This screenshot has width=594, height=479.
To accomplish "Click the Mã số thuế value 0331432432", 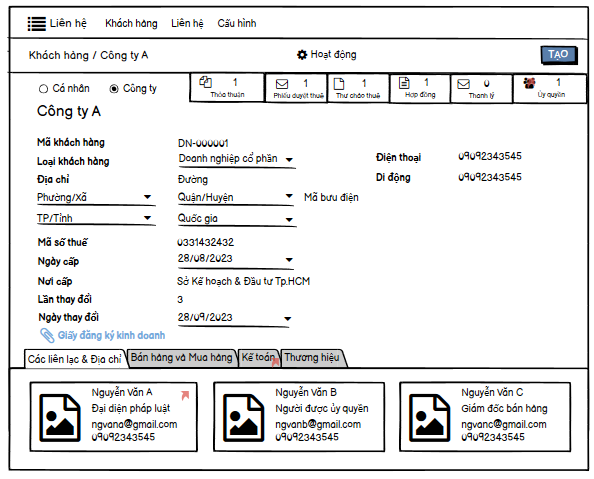I will [205, 242].
